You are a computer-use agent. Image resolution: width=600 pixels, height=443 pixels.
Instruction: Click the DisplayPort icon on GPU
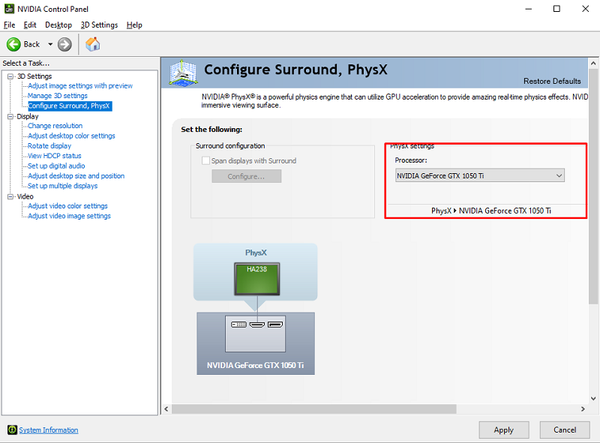275,324
